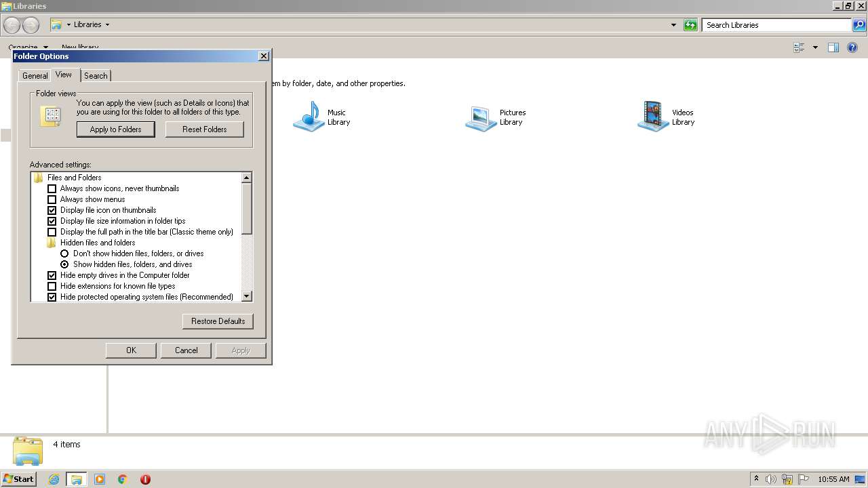Image resolution: width=868 pixels, height=488 pixels.
Task: Click the folder views icon in dialog
Action: 51,115
